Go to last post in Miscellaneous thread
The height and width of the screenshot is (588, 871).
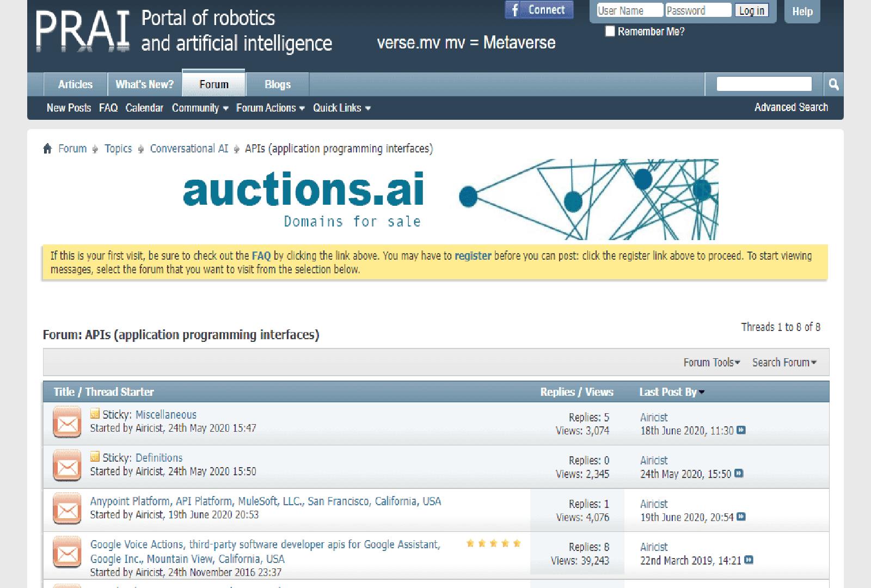(741, 431)
